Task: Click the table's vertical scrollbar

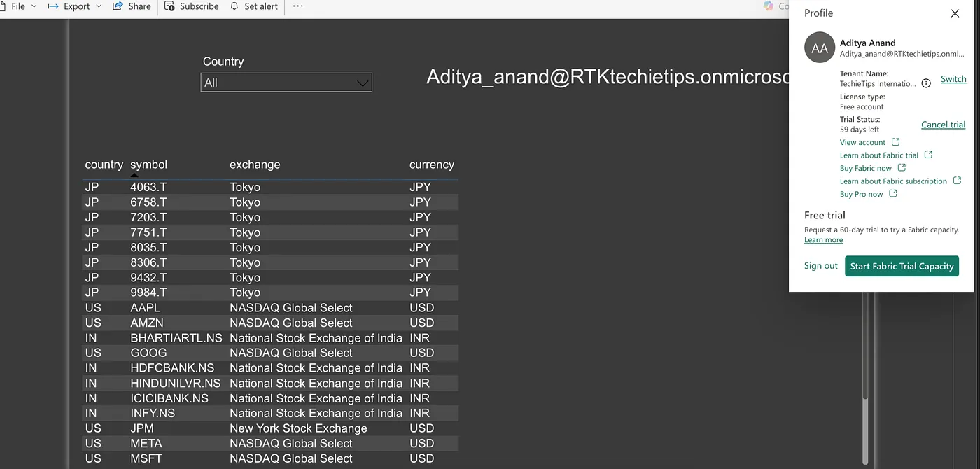Action: coord(865,378)
